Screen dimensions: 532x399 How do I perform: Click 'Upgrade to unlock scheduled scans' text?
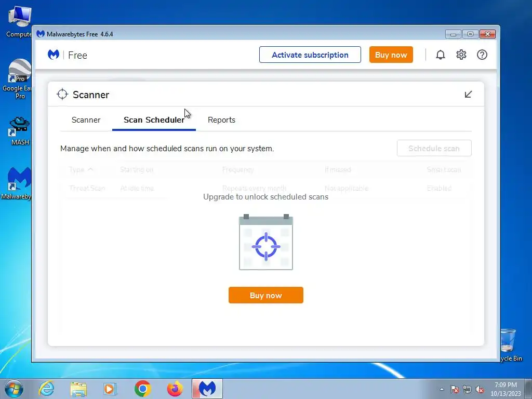(x=265, y=197)
